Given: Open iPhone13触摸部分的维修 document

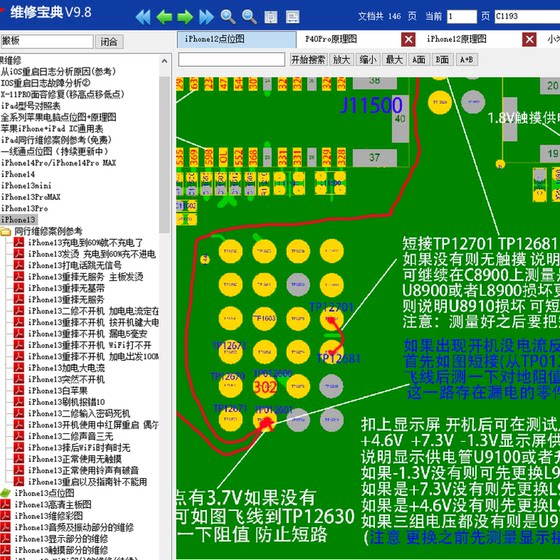Looking at the screenshot, I should (x=61, y=550).
